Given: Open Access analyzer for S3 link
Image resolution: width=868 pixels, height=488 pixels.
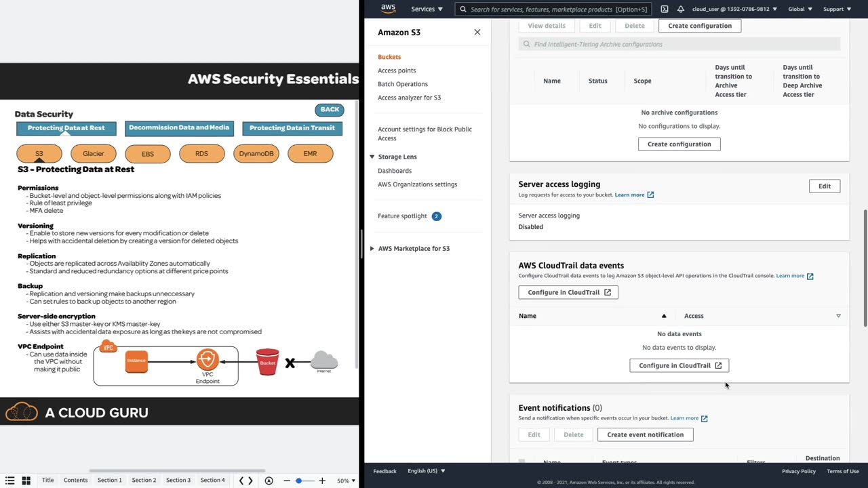Looking at the screenshot, I should (x=409, y=98).
